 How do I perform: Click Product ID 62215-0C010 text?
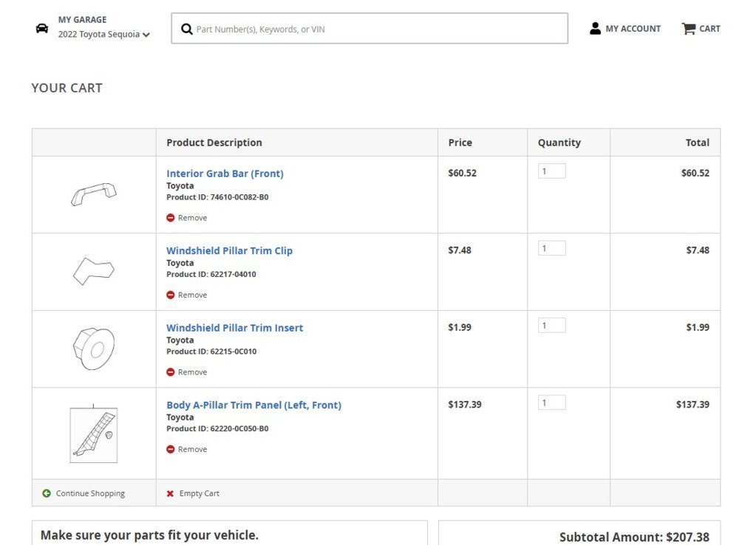point(211,352)
